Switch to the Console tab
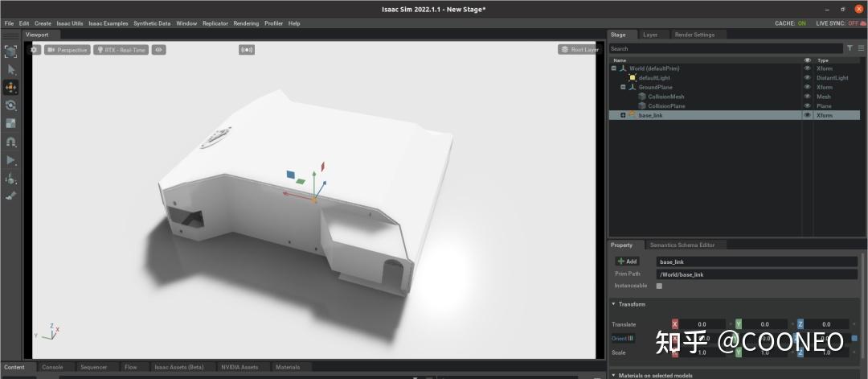This screenshot has width=868, height=379. coord(52,367)
